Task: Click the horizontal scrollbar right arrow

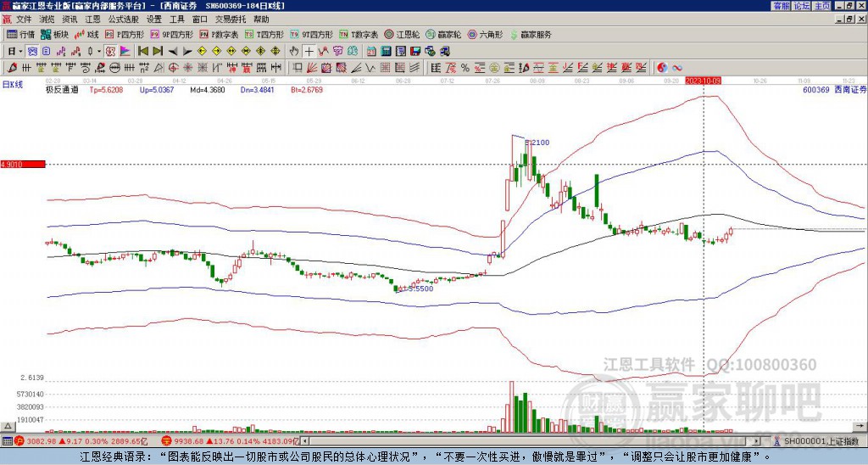Action: pyautogui.click(x=757, y=441)
